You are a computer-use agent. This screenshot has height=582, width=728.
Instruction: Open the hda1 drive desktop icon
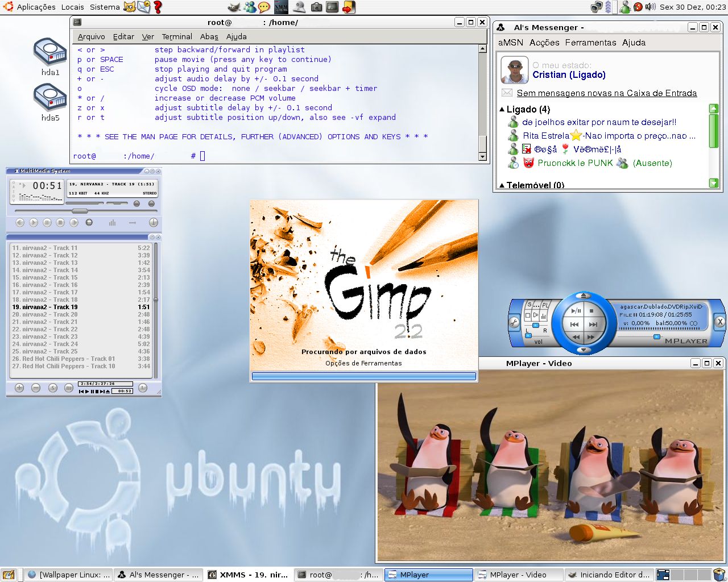tap(50, 57)
